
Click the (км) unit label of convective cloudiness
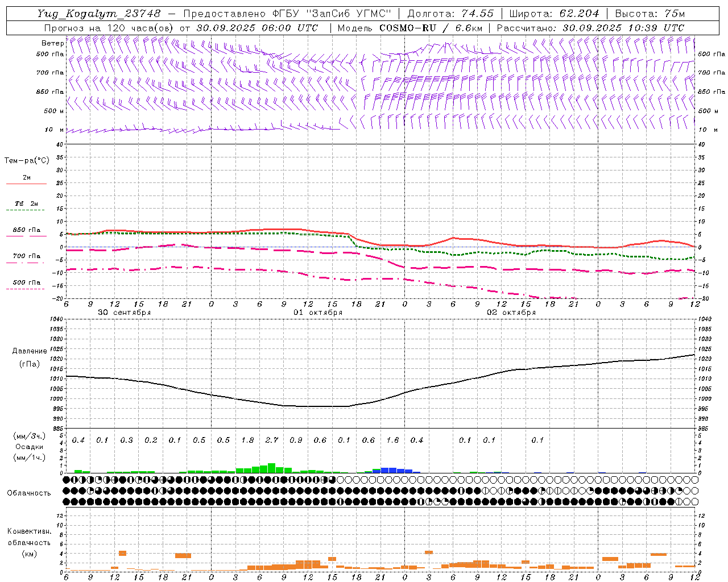(x=29, y=554)
